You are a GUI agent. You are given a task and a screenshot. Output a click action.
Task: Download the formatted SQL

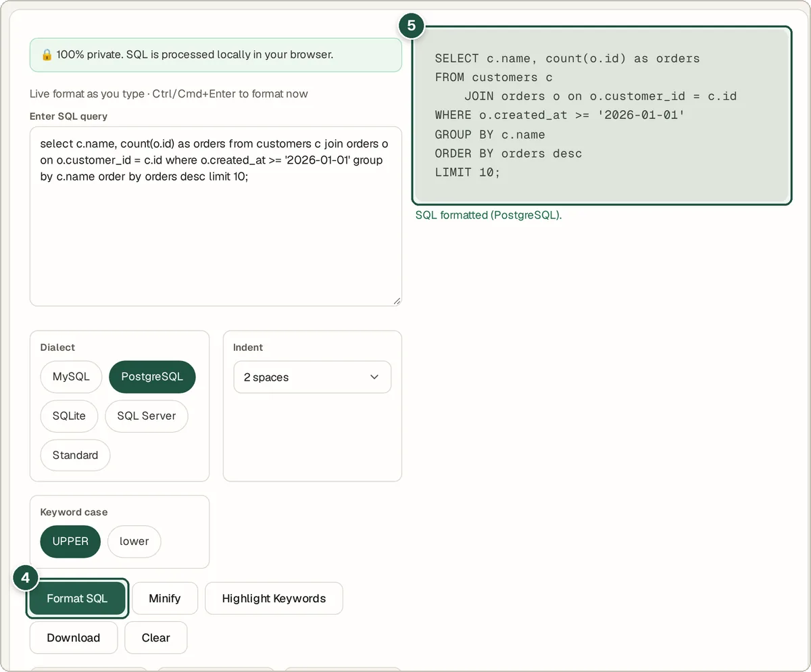click(x=74, y=638)
